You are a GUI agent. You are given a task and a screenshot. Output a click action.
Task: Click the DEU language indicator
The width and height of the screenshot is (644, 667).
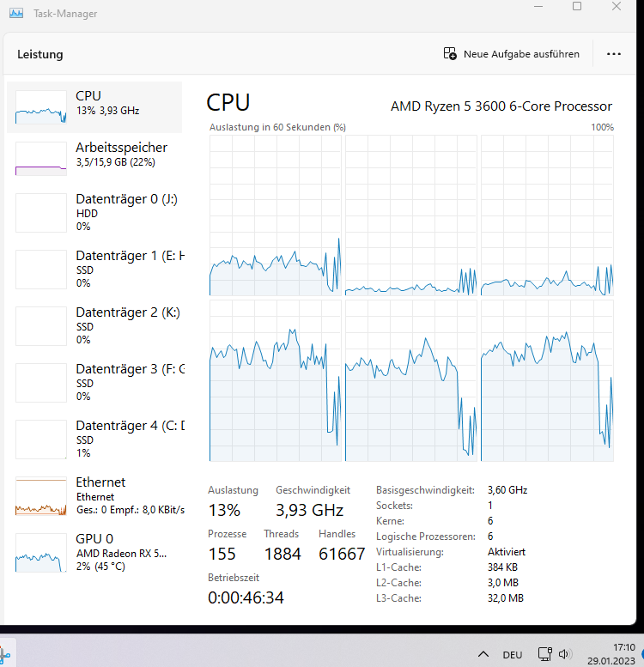tap(512, 655)
